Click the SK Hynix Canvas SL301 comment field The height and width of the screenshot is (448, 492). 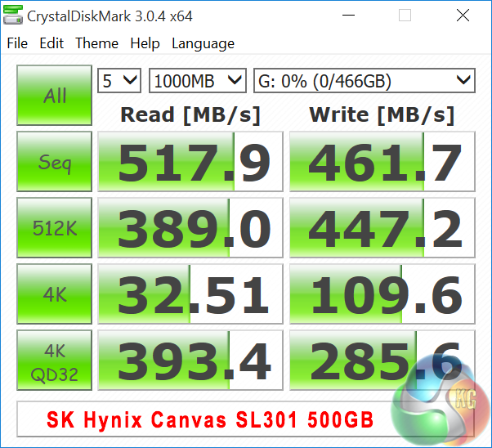[245, 419]
